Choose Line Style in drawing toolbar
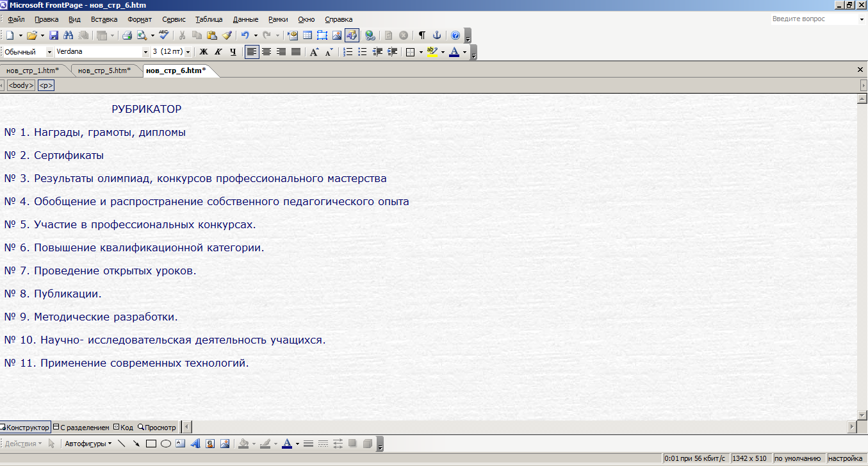This screenshot has height=466, width=868. tap(308, 444)
